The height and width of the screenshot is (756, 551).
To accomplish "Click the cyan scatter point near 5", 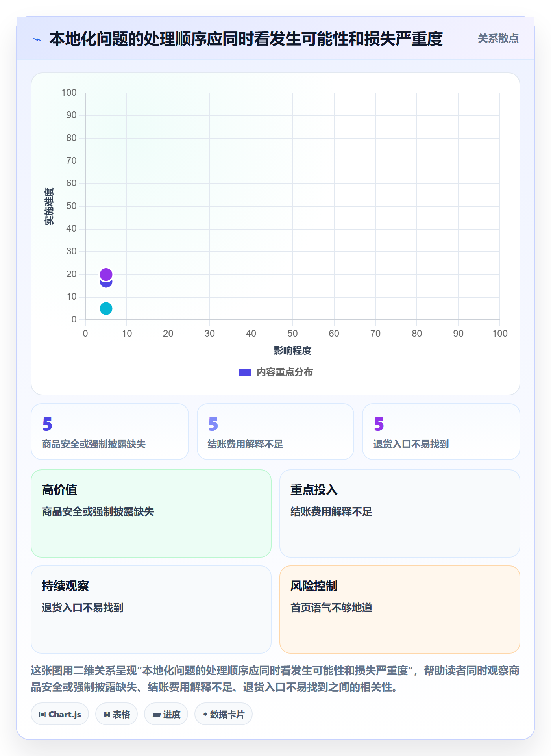I will [106, 308].
